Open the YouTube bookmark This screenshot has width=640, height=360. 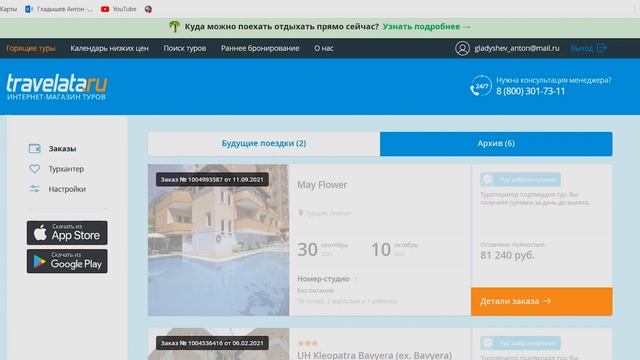coord(118,9)
